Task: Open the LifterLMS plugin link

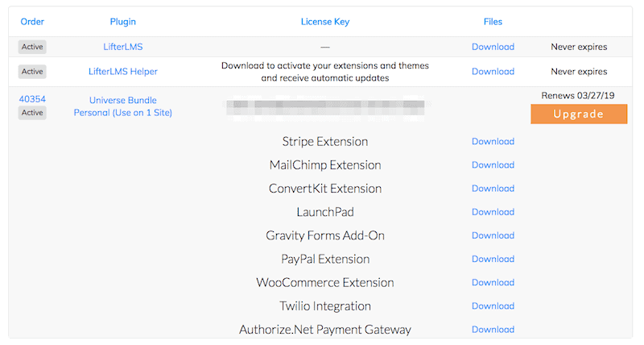Action: pyautogui.click(x=123, y=47)
